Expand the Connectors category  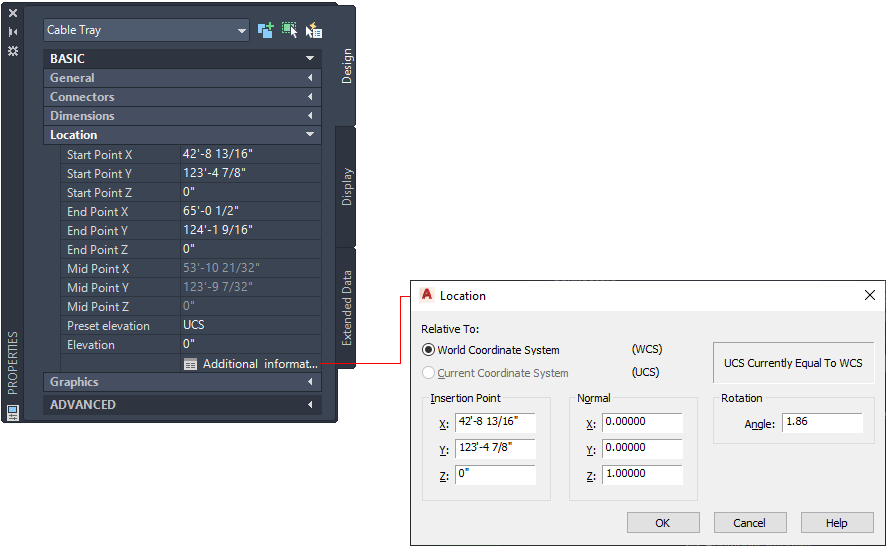pyautogui.click(x=182, y=97)
